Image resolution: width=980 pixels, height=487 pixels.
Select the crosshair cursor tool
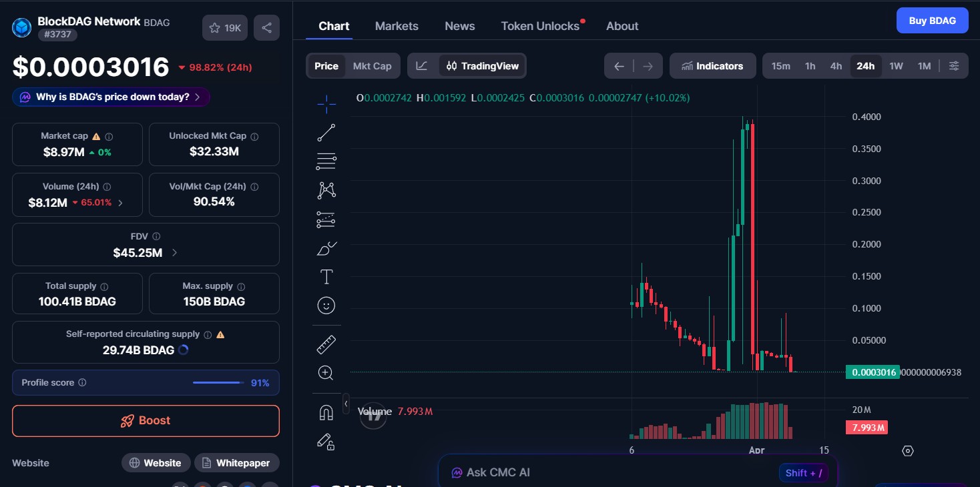326,103
